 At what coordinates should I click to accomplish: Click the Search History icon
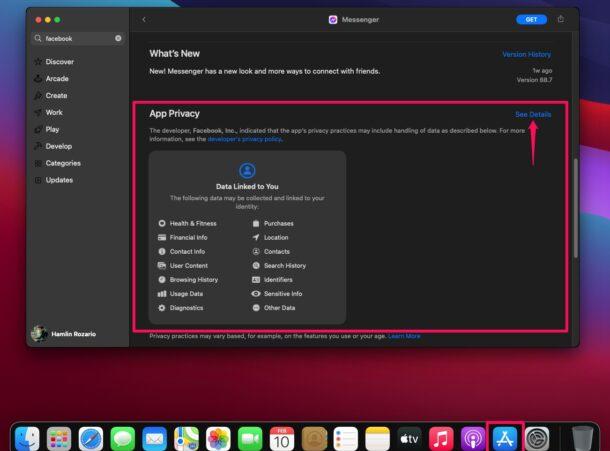click(x=256, y=265)
